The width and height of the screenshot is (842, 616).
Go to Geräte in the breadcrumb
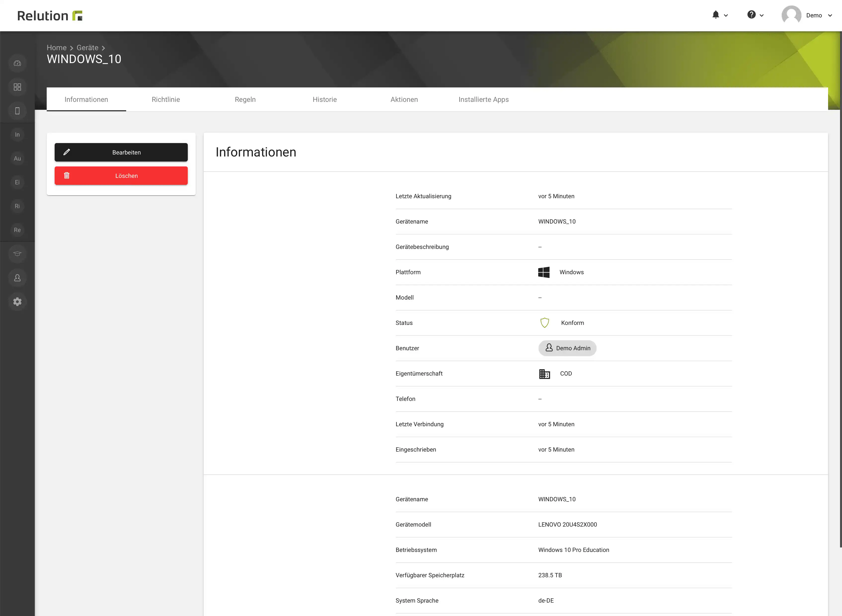point(87,48)
